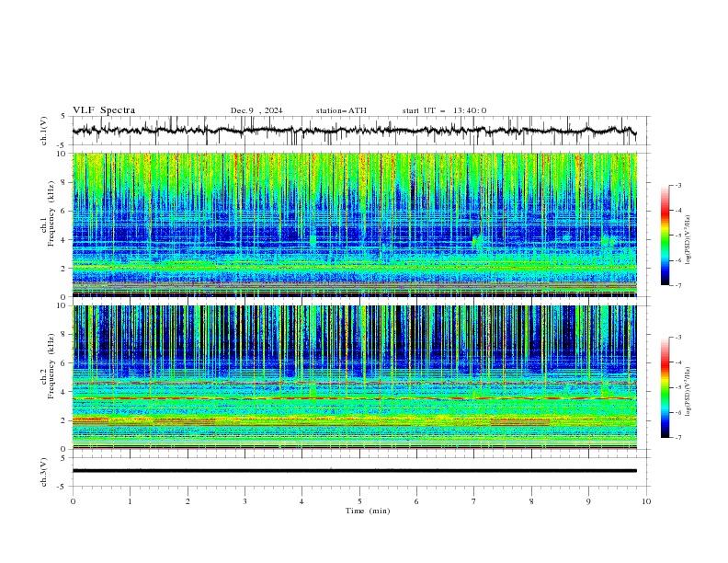Click the 'VLF Spectra' title text

(104, 110)
